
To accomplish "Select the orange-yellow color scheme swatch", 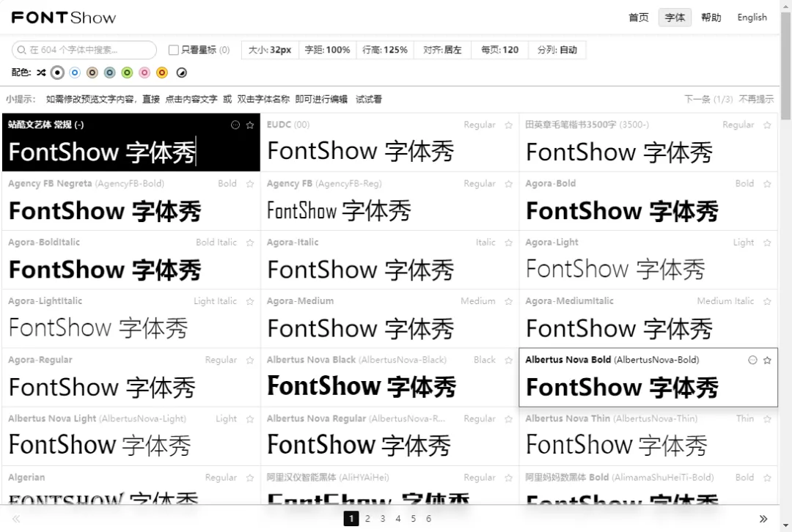I will 162,73.
